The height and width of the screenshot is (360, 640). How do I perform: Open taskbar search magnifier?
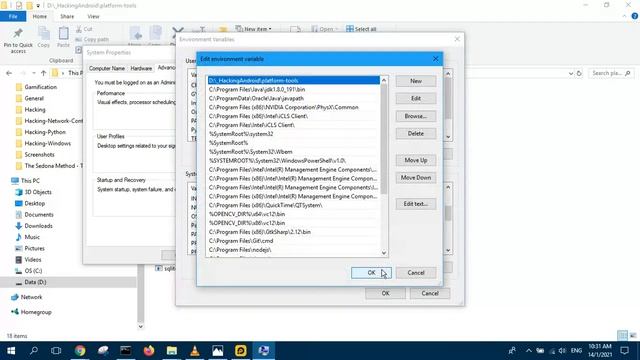[x=34, y=351]
